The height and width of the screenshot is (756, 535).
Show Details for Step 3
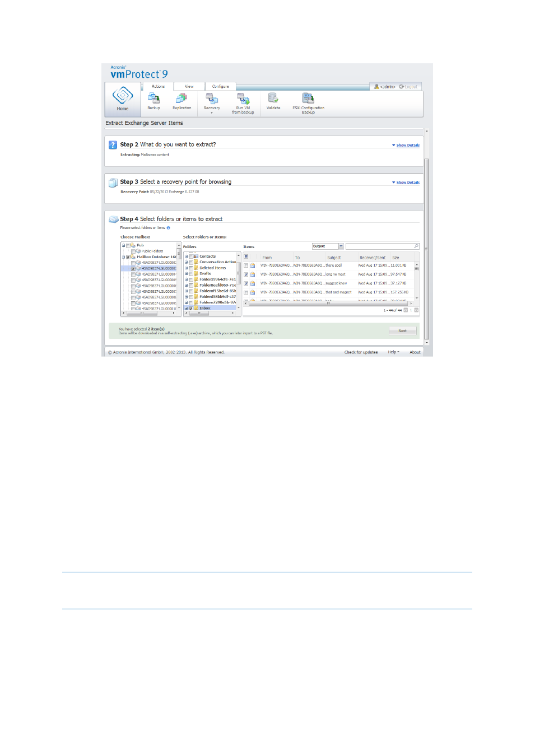coord(408,183)
